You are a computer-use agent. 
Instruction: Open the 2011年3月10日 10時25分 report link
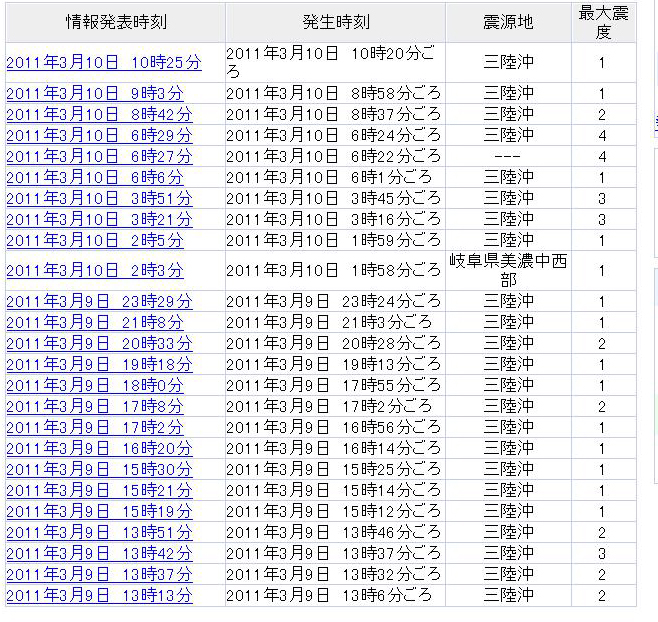(x=104, y=63)
